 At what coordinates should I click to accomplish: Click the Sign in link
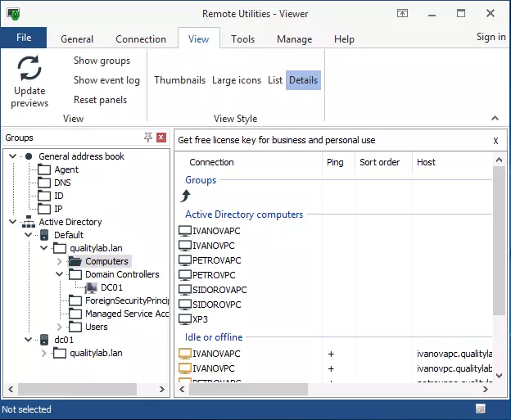pyautogui.click(x=491, y=37)
